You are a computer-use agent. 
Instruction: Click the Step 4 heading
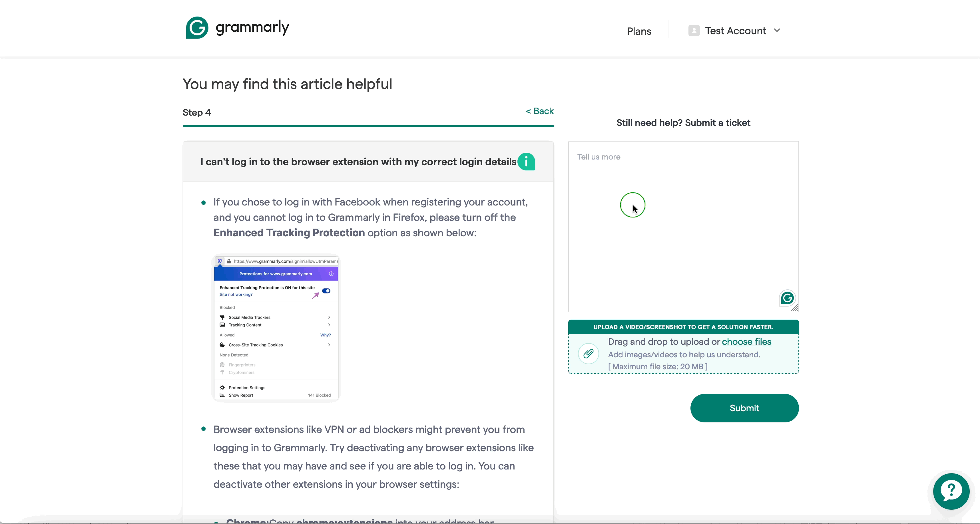click(x=197, y=112)
